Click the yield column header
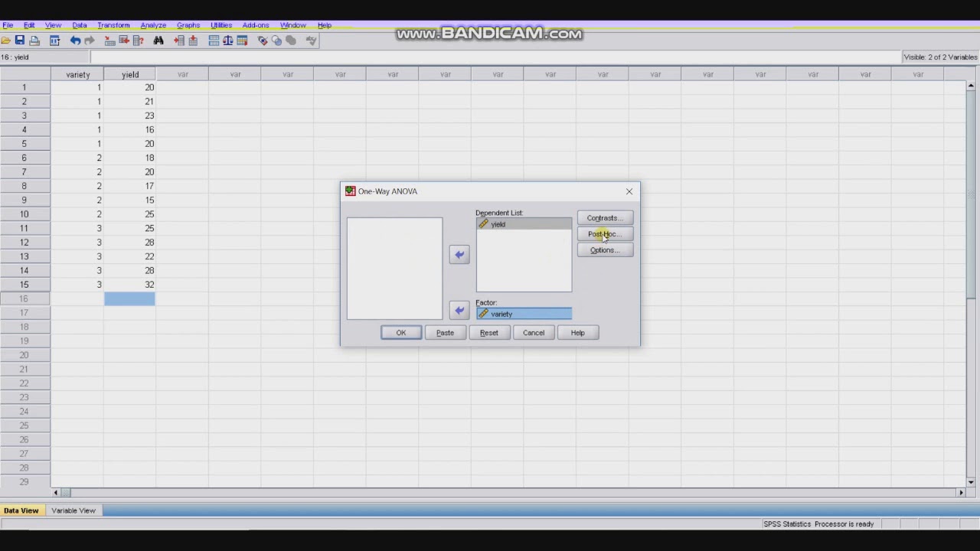980x551 pixels. pos(129,74)
